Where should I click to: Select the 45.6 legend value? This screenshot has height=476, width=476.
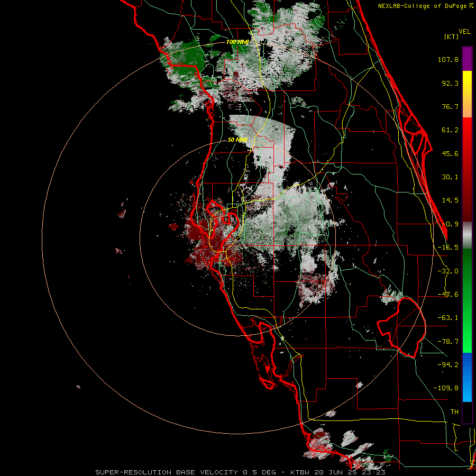tap(450, 153)
